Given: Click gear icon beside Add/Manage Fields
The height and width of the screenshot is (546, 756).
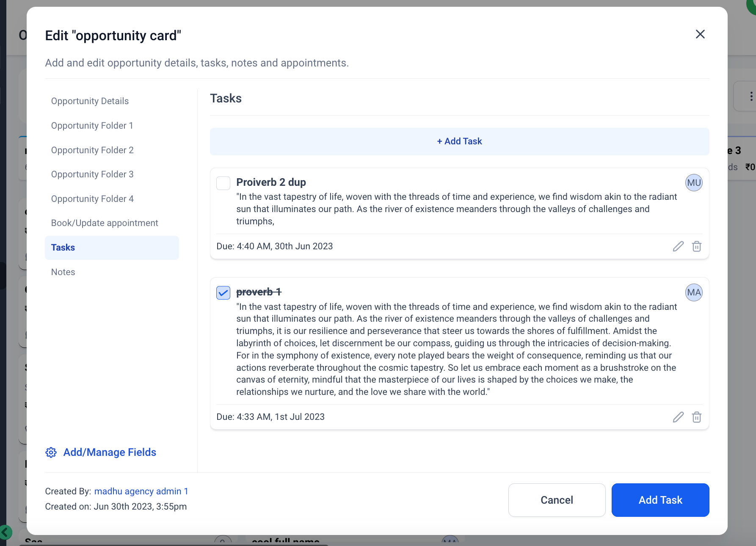Looking at the screenshot, I should pos(51,452).
